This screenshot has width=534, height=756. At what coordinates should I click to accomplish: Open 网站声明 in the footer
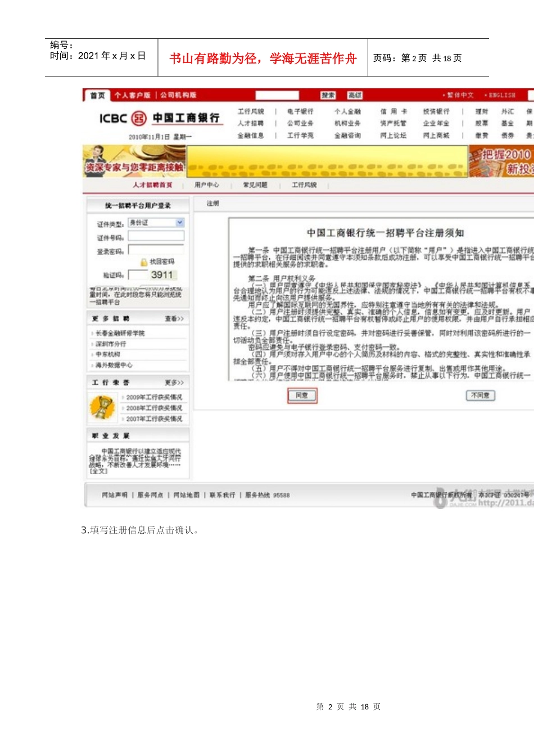click(115, 496)
